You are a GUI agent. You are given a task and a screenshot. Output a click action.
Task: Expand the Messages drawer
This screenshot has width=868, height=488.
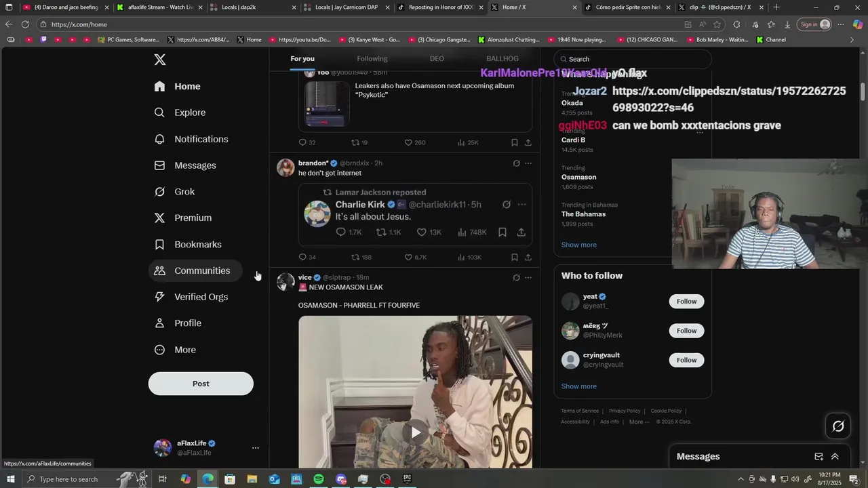(835, 457)
